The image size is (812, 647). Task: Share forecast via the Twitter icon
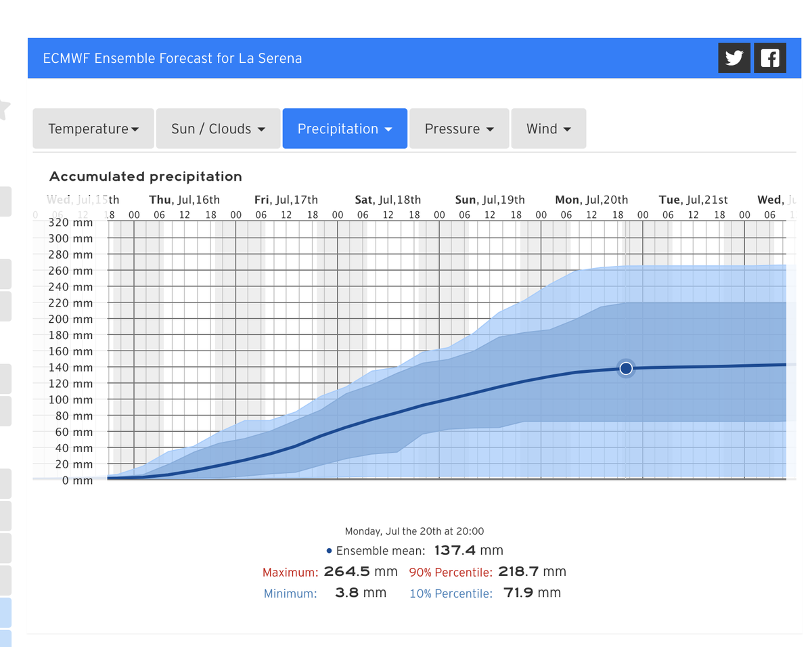click(x=734, y=58)
